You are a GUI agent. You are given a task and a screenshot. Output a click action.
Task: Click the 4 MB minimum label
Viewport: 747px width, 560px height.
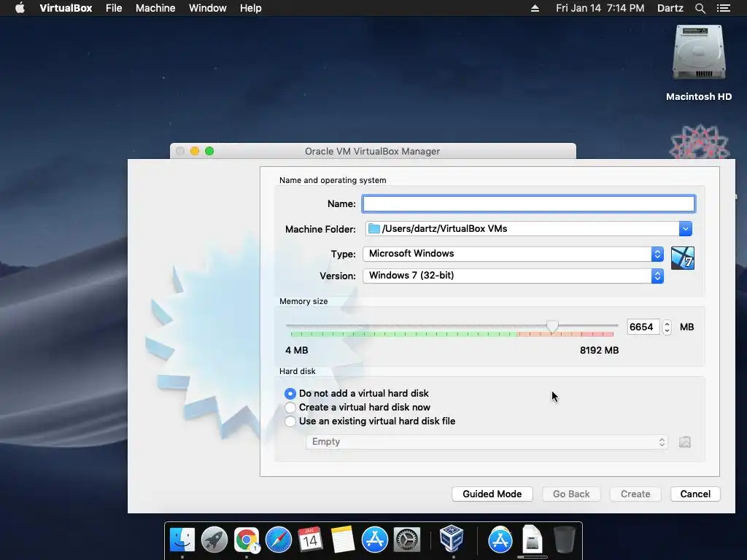click(296, 351)
